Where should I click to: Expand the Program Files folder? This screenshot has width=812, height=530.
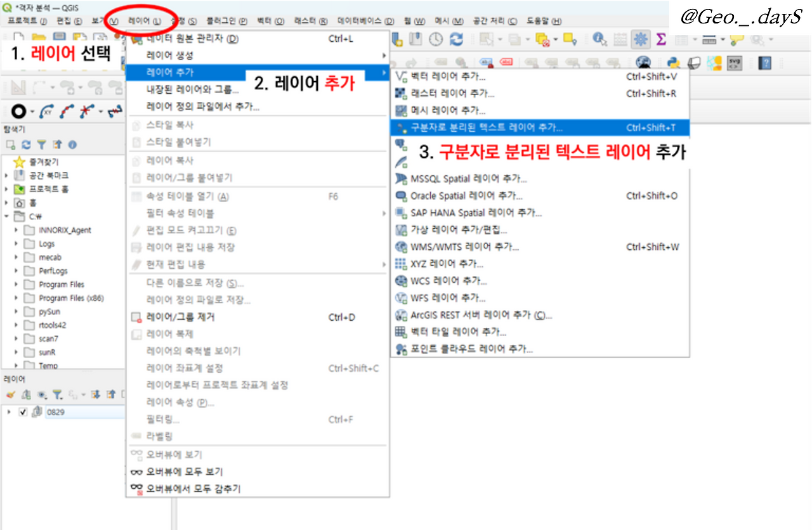coord(15,284)
